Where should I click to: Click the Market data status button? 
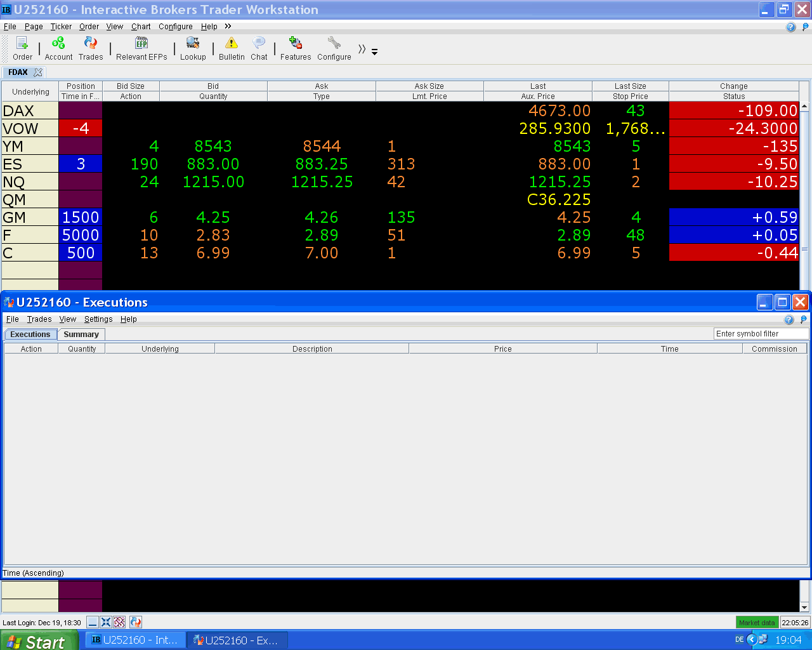coord(757,623)
